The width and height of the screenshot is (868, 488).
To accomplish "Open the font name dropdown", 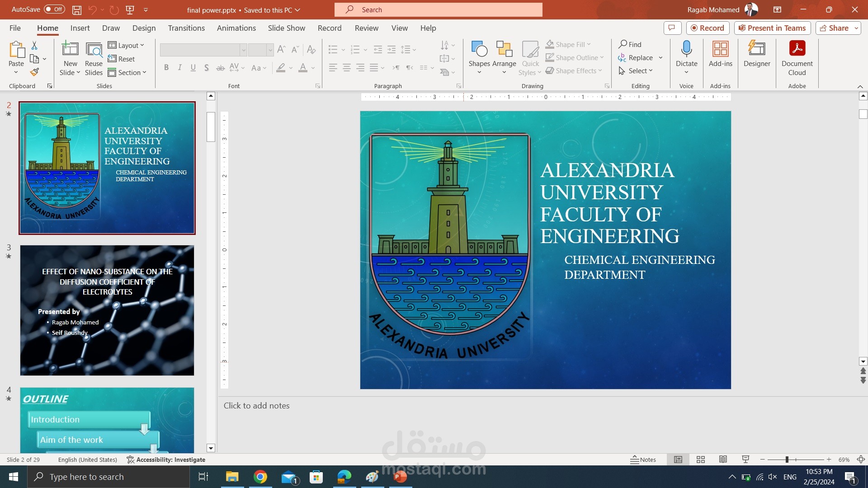I will [x=243, y=50].
